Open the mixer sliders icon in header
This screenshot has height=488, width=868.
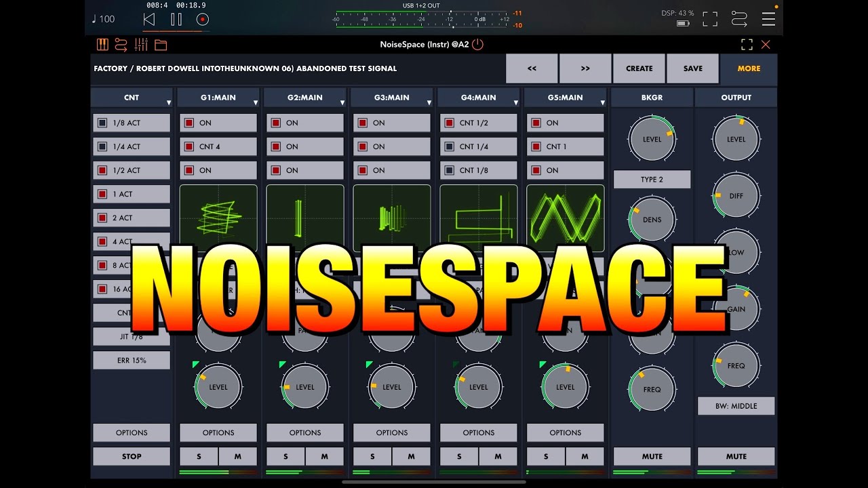141,45
